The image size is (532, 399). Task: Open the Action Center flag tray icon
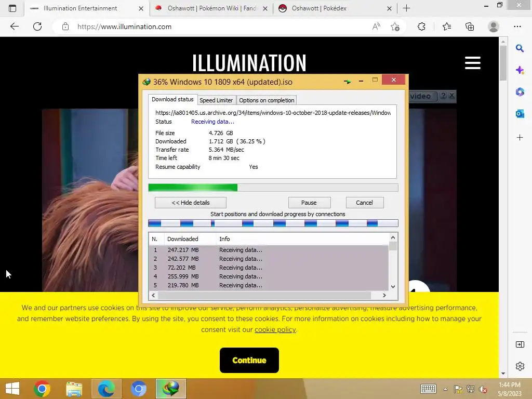pyautogui.click(x=458, y=389)
